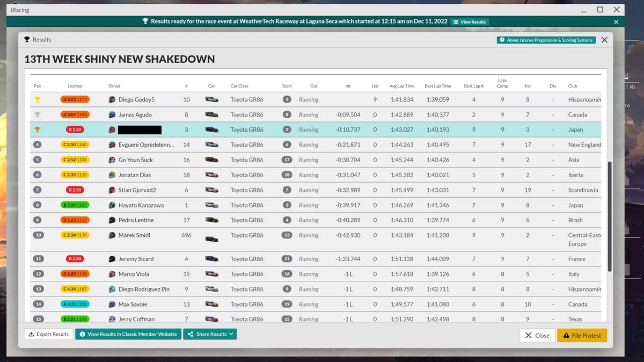Click car thumbnail in James Agudo row
Image resolution: width=644 pixels, height=362 pixels.
(x=211, y=114)
